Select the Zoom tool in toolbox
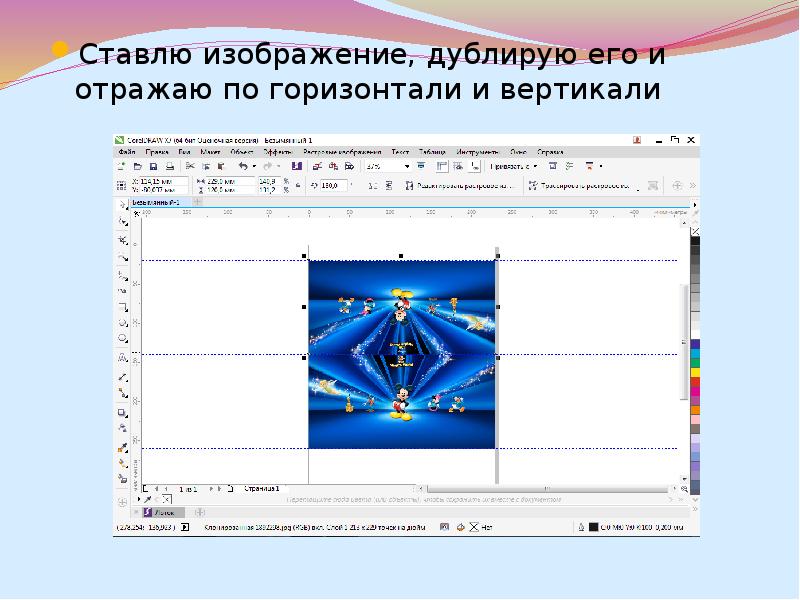 coord(123,257)
